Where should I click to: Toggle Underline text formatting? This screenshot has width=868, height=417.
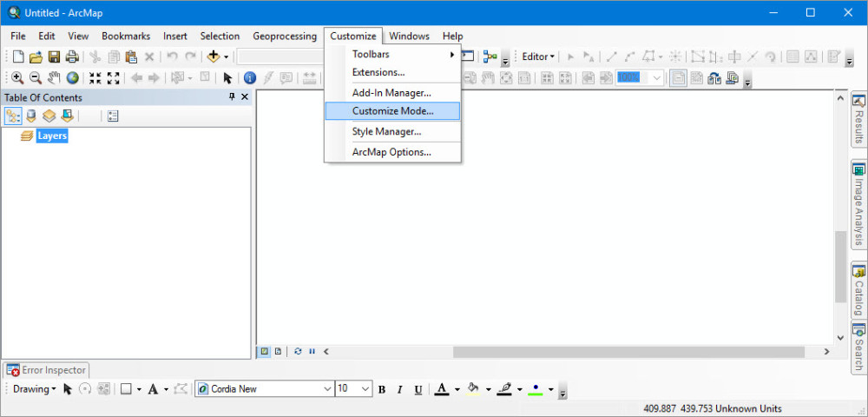[x=418, y=389]
